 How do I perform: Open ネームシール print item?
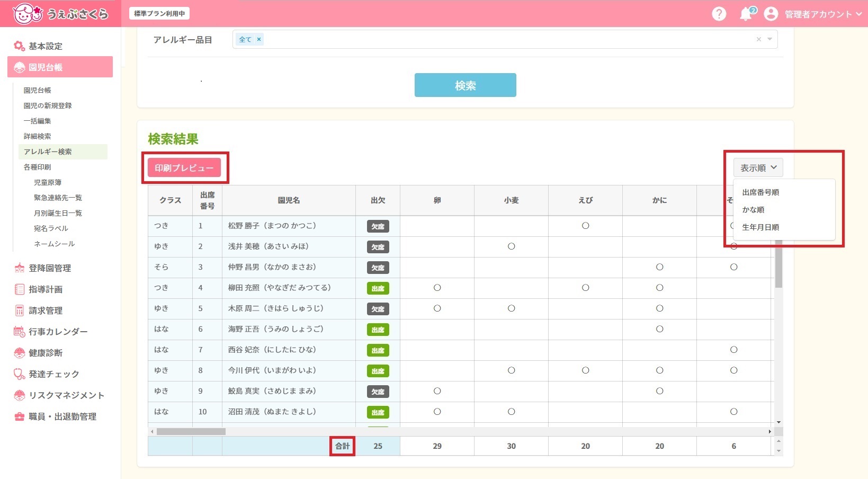point(55,244)
